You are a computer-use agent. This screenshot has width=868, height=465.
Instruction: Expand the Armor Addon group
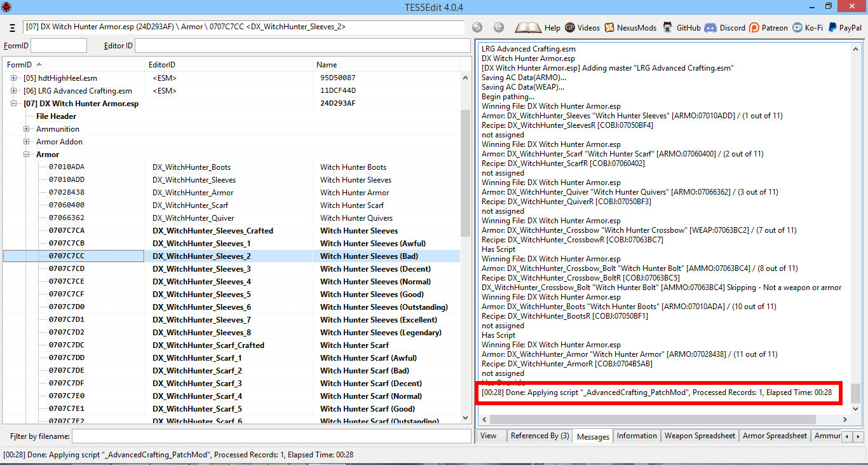(x=26, y=141)
